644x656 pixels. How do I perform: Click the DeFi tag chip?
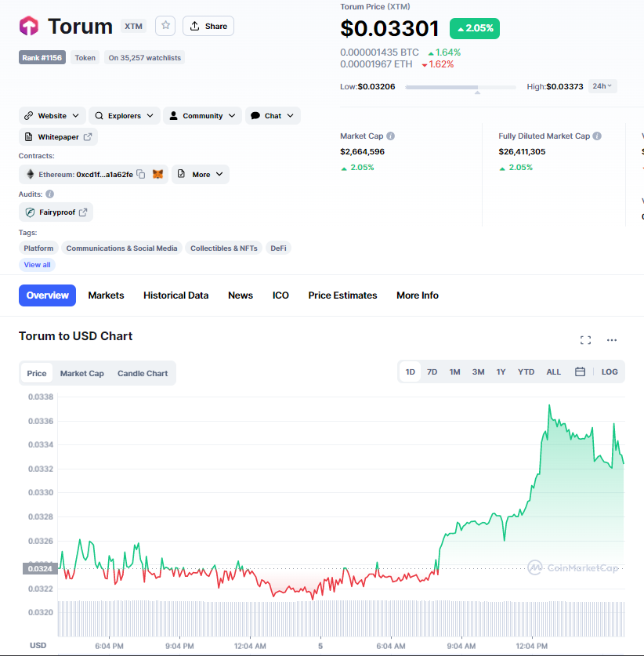(278, 248)
